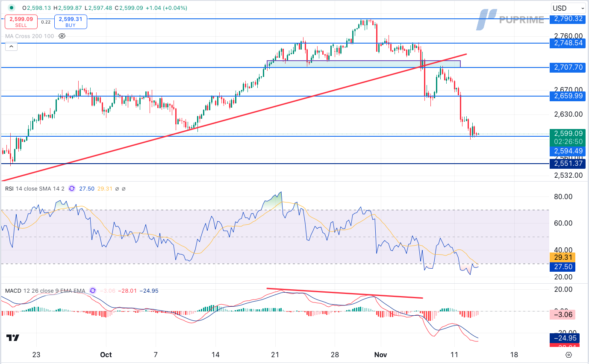Click the TradingView logo at bottom left
Image resolution: width=589 pixels, height=364 pixels.
click(x=13, y=338)
